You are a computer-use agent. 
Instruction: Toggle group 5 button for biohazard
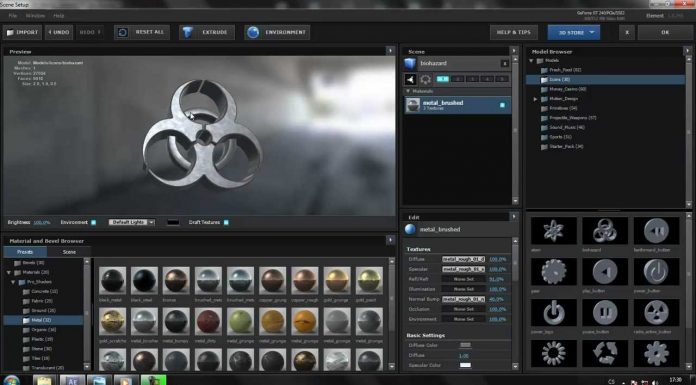click(502, 79)
